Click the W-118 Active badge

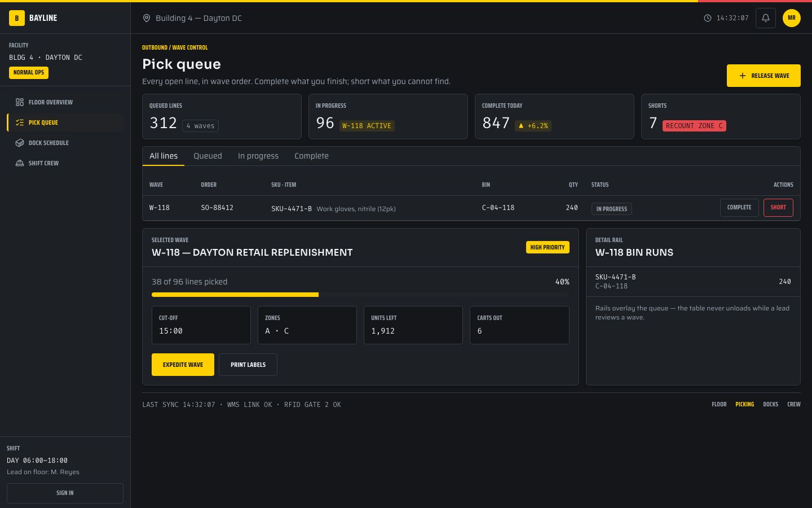click(367, 126)
